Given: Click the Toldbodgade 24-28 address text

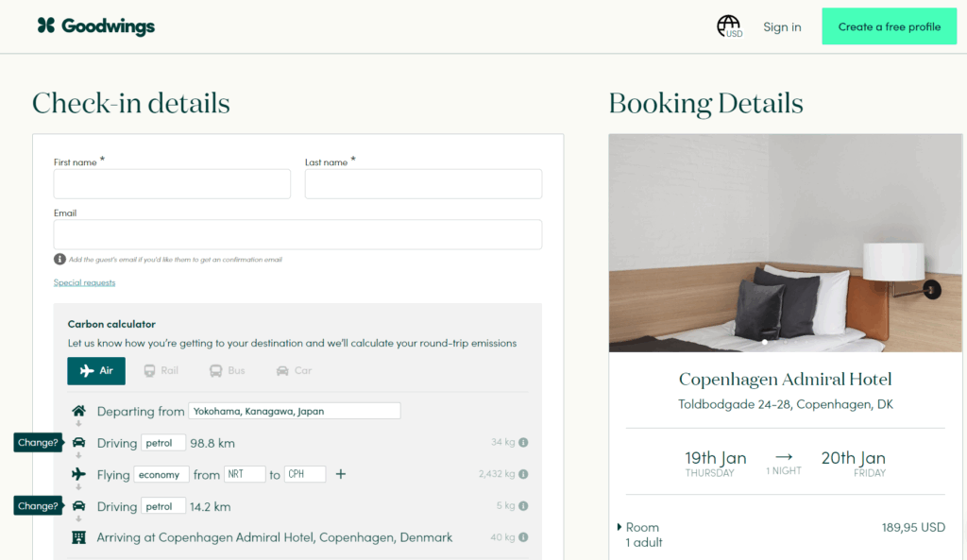Looking at the screenshot, I should tap(785, 404).
